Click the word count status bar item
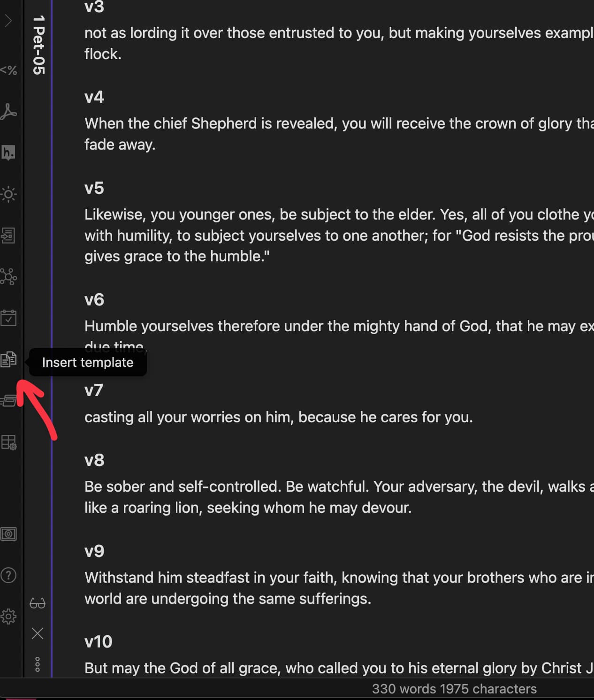The width and height of the screenshot is (594, 700). 454,689
